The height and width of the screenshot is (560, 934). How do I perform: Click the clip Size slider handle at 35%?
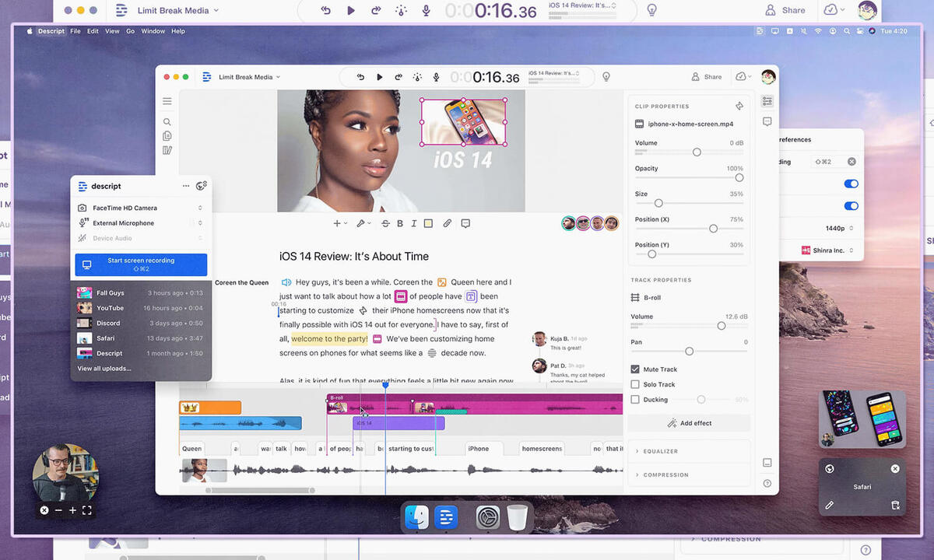click(x=658, y=203)
